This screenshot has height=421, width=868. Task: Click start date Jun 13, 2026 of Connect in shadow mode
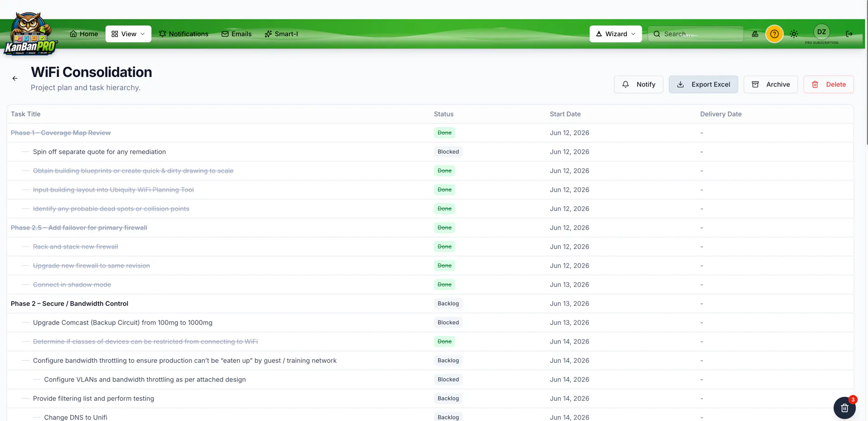(x=570, y=285)
